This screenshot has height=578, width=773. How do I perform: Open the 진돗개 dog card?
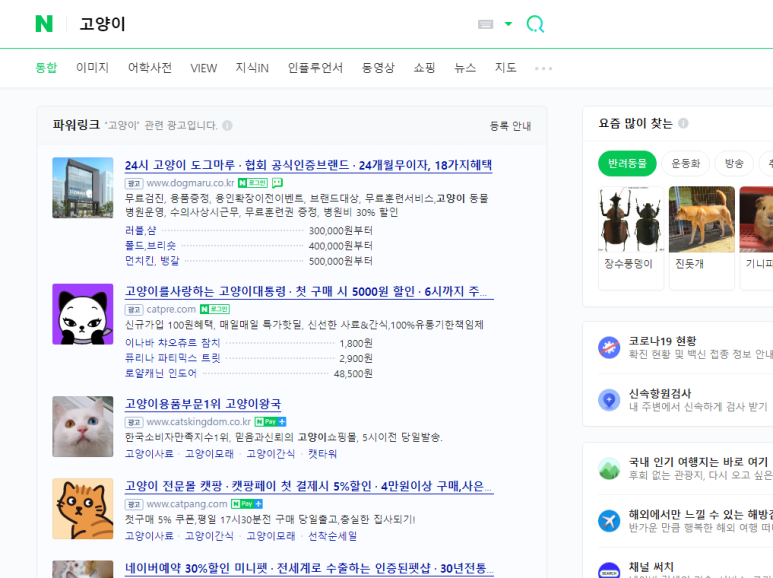coord(702,237)
